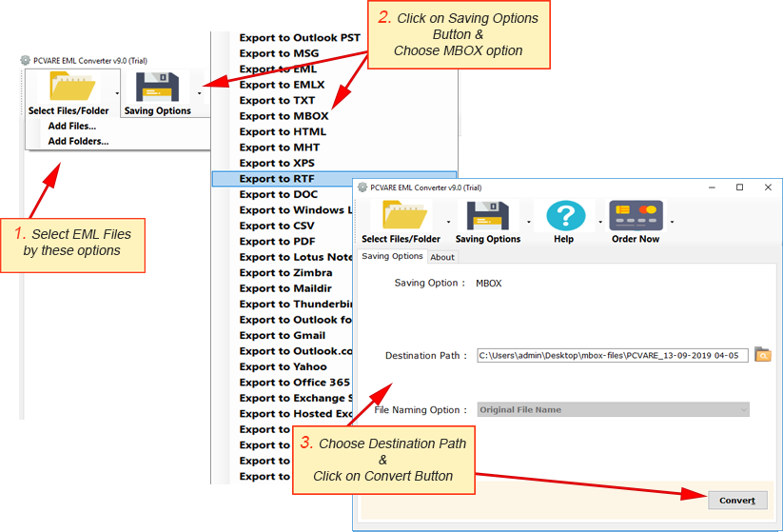Image resolution: width=783 pixels, height=532 pixels.
Task: Select Export to Gmail
Action: (283, 335)
